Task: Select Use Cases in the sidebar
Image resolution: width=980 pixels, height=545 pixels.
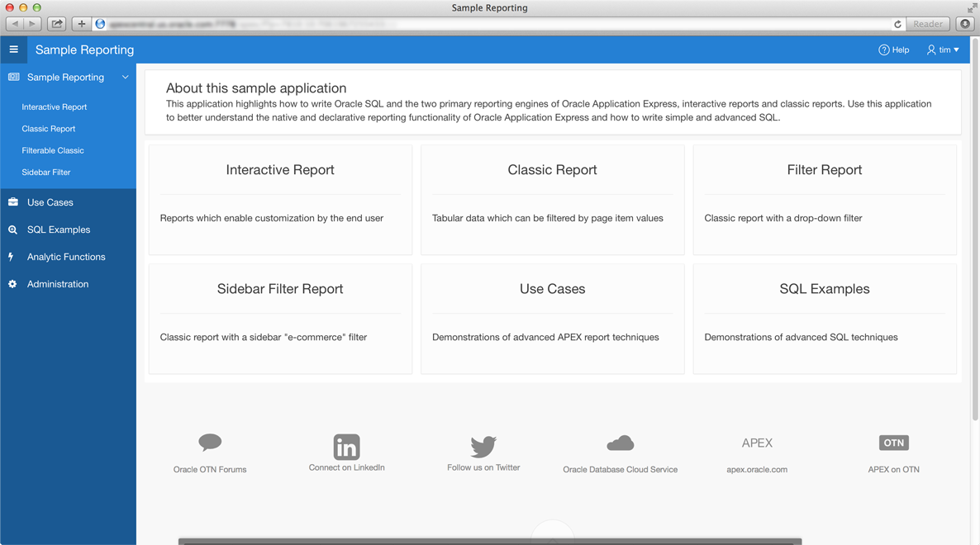Action: 50,202
